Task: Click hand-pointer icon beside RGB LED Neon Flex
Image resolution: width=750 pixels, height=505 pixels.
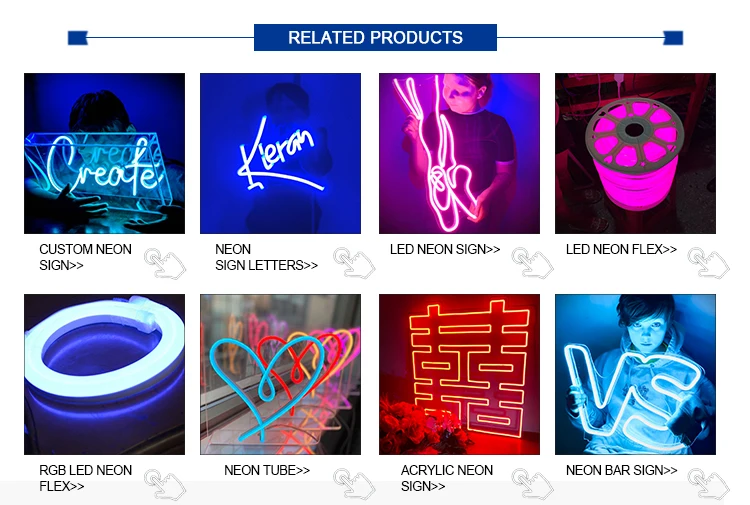Action: (x=165, y=484)
